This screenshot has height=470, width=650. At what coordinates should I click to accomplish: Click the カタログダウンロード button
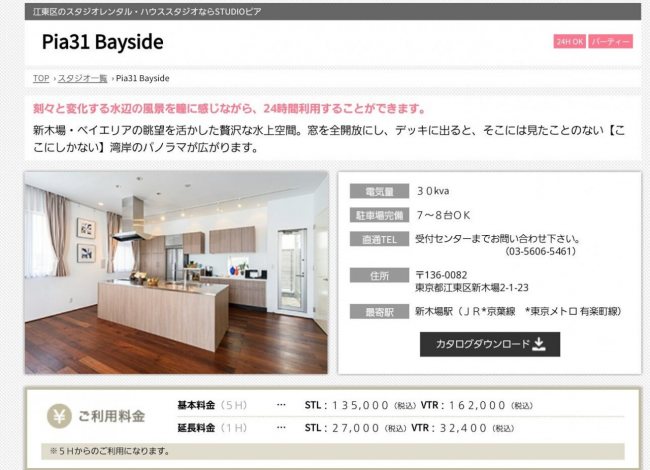(x=490, y=344)
